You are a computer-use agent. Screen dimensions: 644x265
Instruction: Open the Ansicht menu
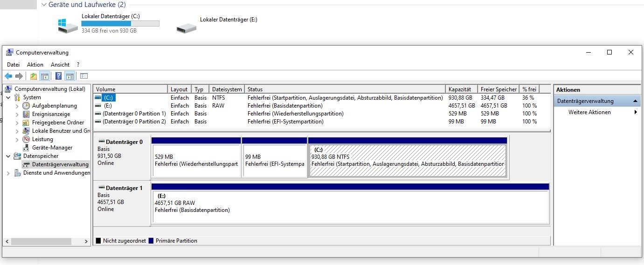click(x=60, y=65)
